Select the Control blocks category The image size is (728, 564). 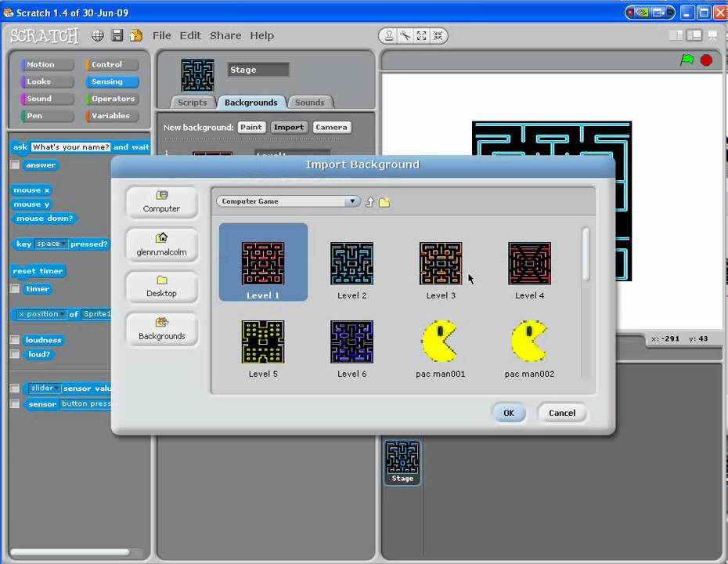coord(113,64)
